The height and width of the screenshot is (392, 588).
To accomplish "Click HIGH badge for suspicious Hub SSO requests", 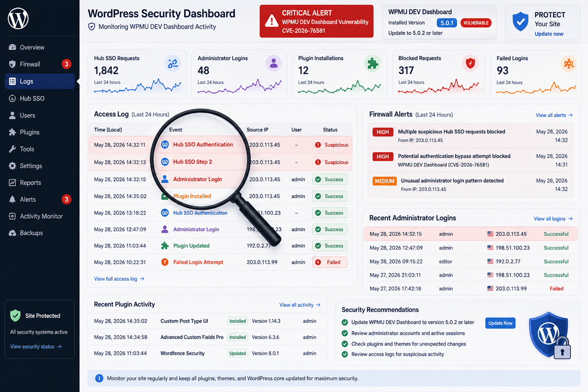I will click(382, 132).
